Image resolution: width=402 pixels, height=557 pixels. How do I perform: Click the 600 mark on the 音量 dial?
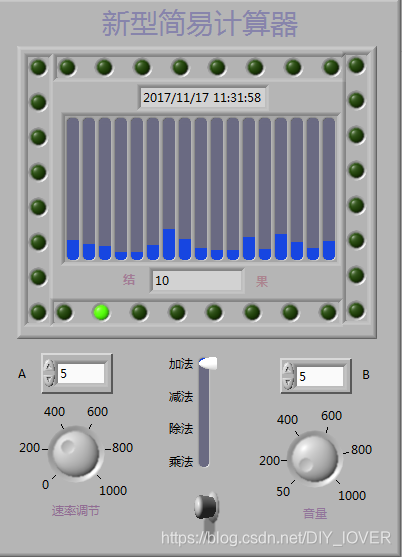pyautogui.click(x=331, y=416)
